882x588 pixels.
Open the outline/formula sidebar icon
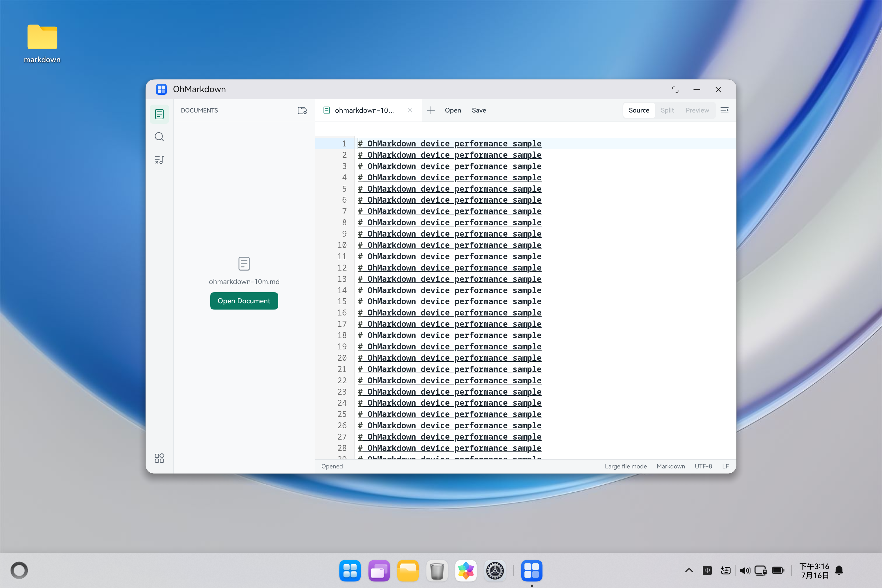coord(159,160)
